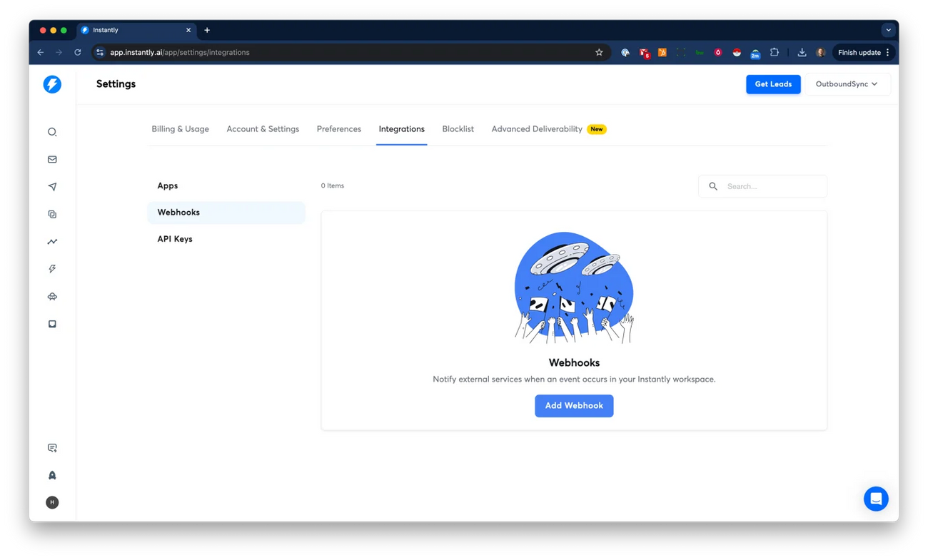
Task: Click the Get Leads button
Action: point(773,83)
